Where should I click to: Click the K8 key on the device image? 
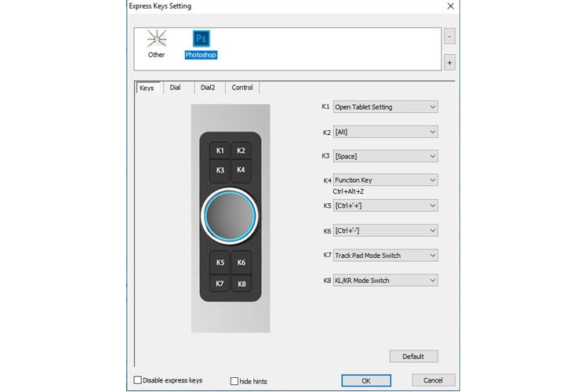(241, 284)
